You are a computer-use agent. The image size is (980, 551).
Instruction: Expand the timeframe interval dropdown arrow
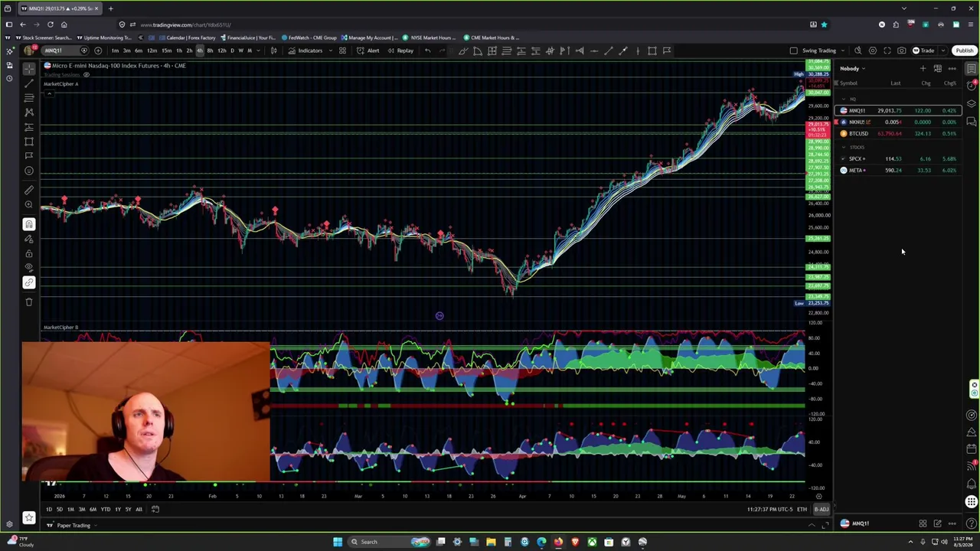[x=259, y=51]
